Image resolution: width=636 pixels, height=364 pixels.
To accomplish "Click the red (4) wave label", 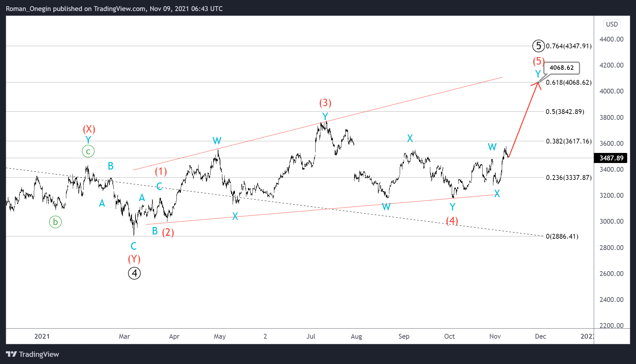I will point(452,221).
